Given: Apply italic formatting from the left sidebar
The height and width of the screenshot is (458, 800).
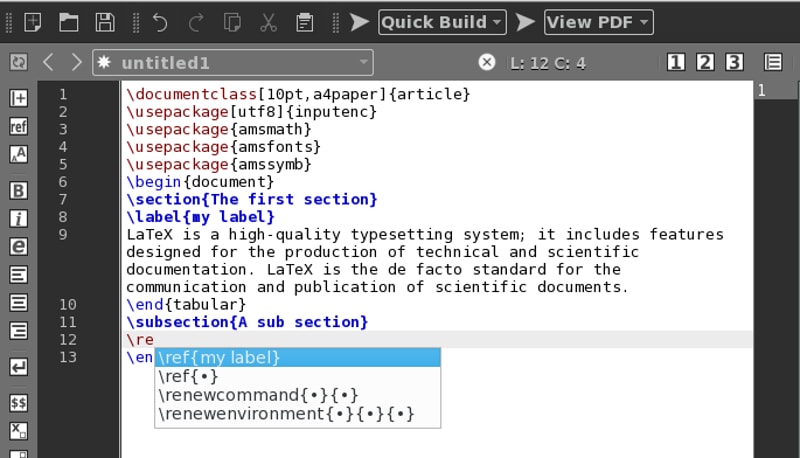Looking at the screenshot, I should pyautogui.click(x=18, y=218).
